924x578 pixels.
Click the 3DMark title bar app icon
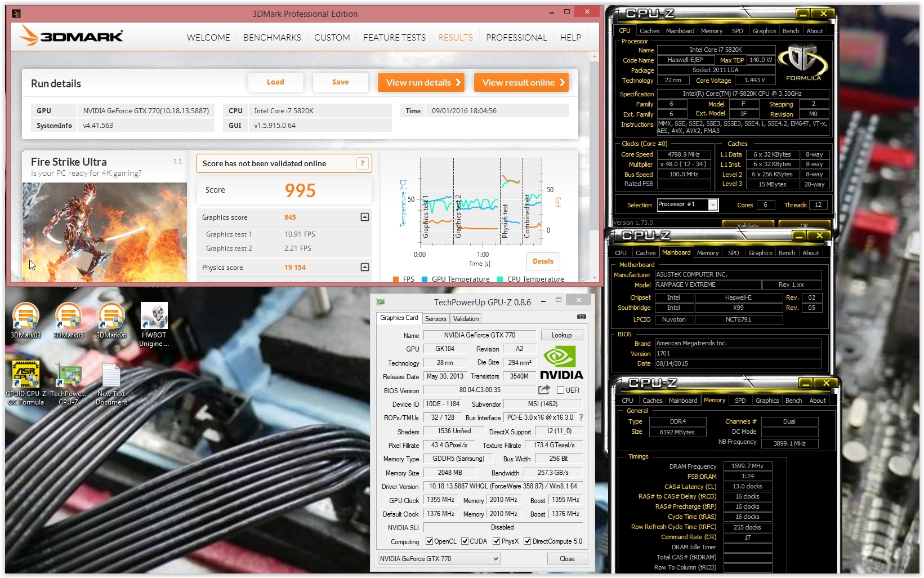tap(16, 14)
